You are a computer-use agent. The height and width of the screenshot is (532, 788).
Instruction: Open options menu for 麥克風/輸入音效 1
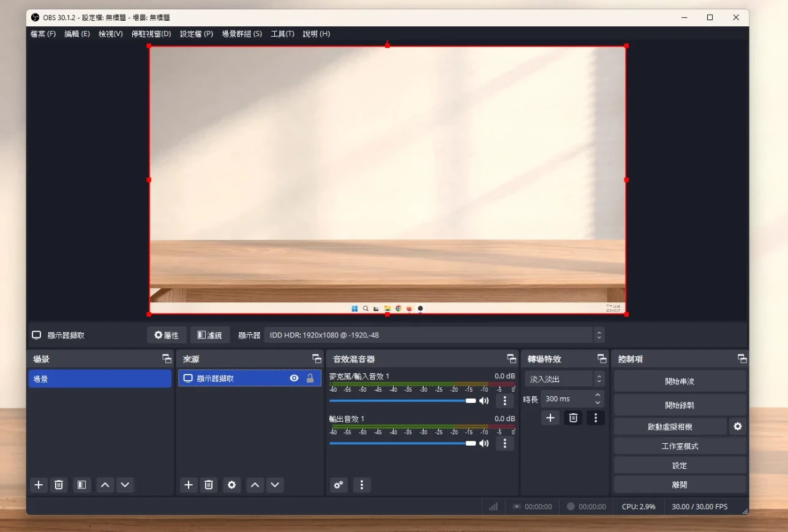[x=505, y=401]
